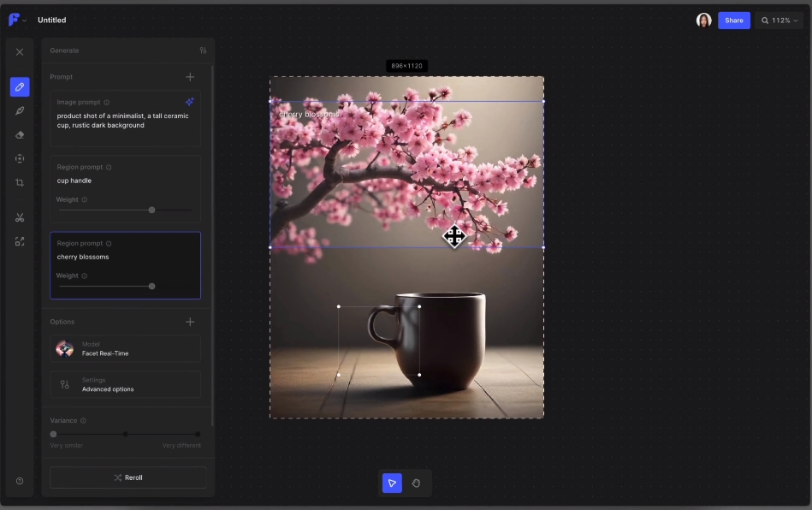Open Advanced options settings
The image size is (812, 510).
pos(126,385)
